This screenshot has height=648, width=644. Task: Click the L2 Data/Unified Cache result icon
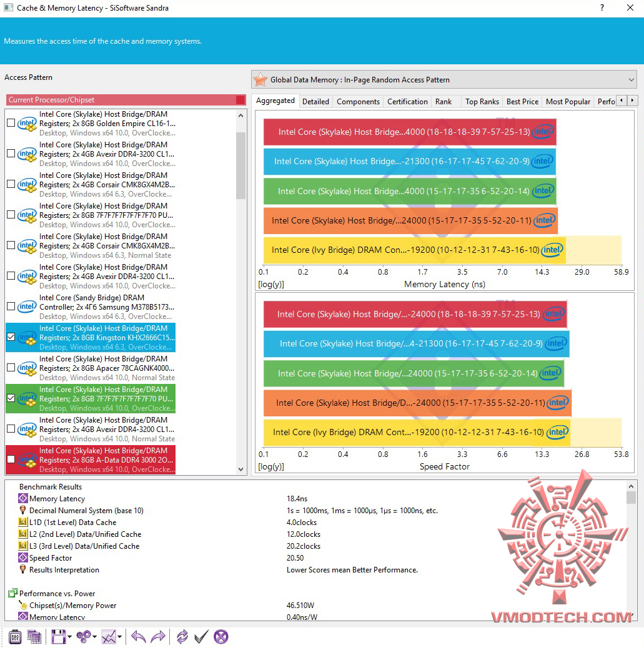22,534
